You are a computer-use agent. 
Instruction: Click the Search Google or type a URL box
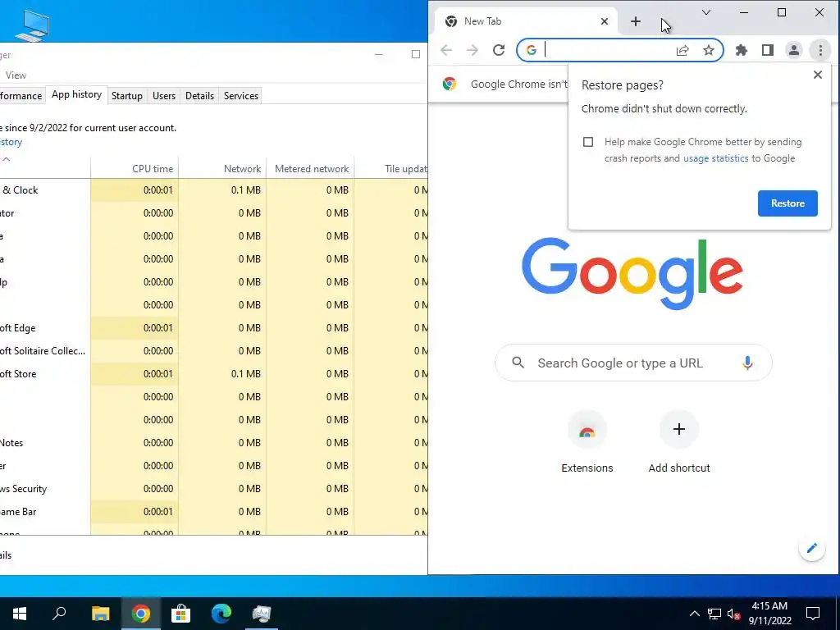633,363
